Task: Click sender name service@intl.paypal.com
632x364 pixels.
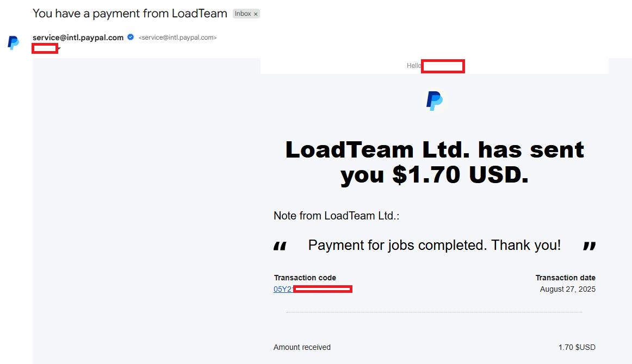Action: point(78,37)
